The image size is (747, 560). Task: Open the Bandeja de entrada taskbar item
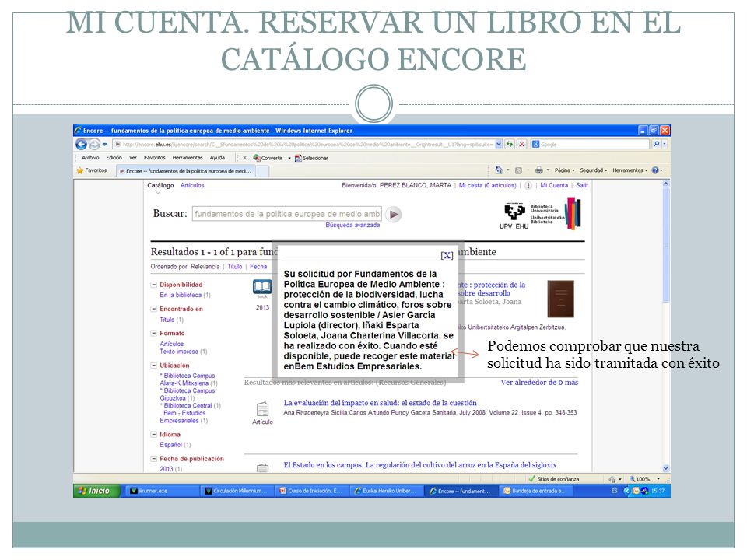click(x=536, y=491)
